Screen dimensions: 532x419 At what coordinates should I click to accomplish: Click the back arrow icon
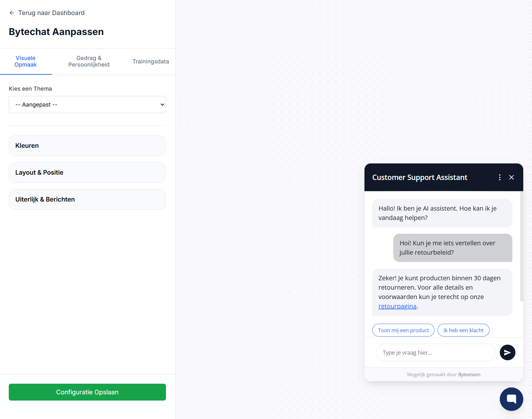click(12, 13)
